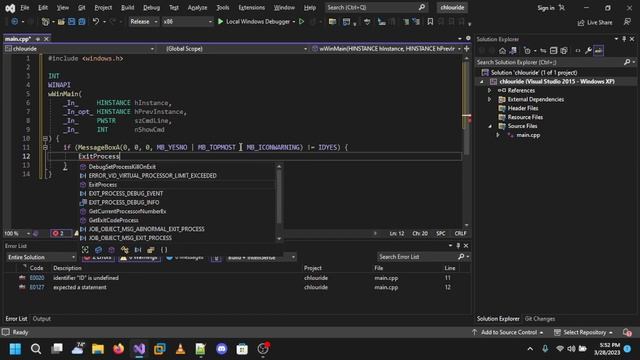The height and width of the screenshot is (360, 640).
Task: Click Pending Changes Filter clock icon
Action: tap(527, 51)
